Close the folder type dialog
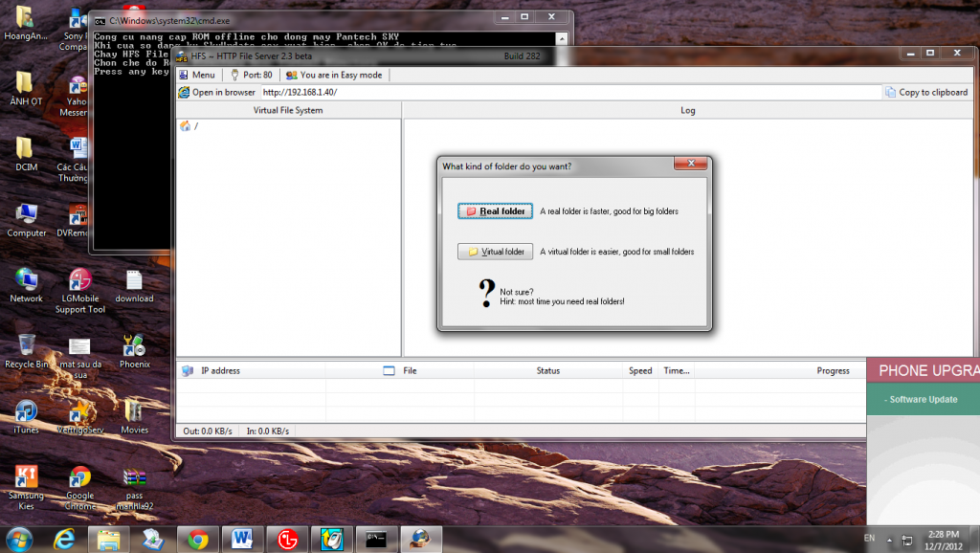980x553 pixels. (690, 164)
